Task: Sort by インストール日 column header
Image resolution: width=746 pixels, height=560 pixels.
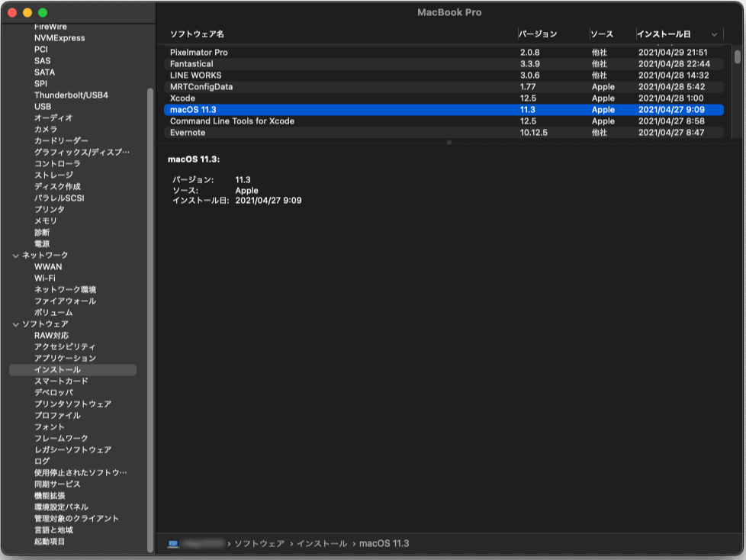Action: tap(664, 34)
